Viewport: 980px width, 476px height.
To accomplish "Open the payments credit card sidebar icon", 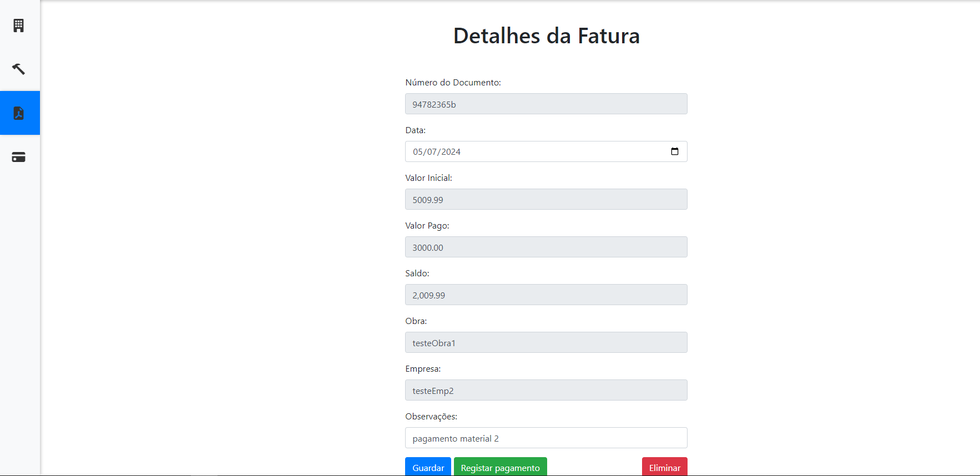I will [19, 157].
